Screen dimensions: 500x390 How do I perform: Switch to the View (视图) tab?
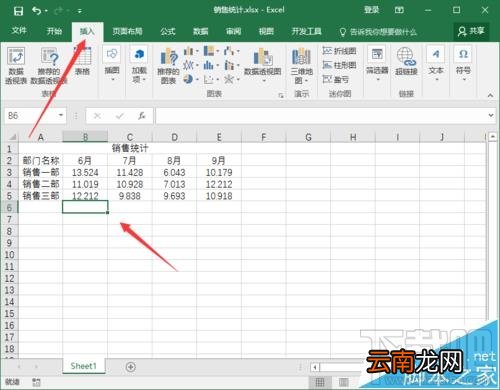point(266,31)
